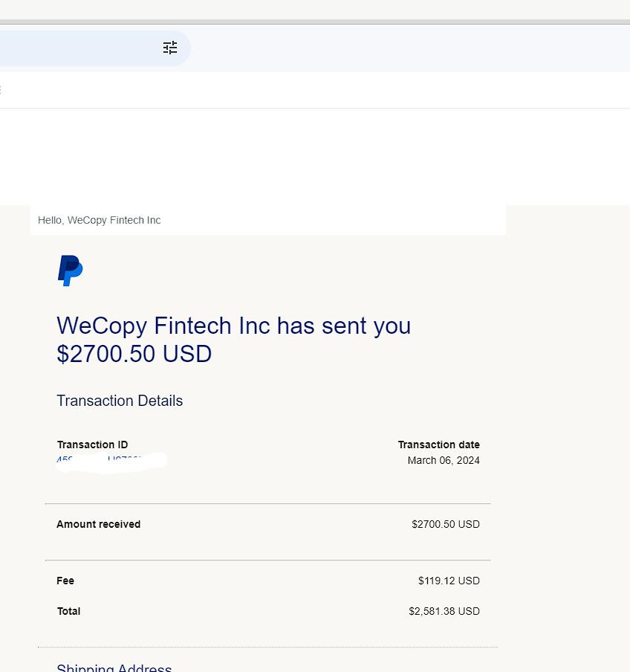Screen dimensions: 630x672
Task: Click the divider line above Amount received
Action: pos(267,503)
